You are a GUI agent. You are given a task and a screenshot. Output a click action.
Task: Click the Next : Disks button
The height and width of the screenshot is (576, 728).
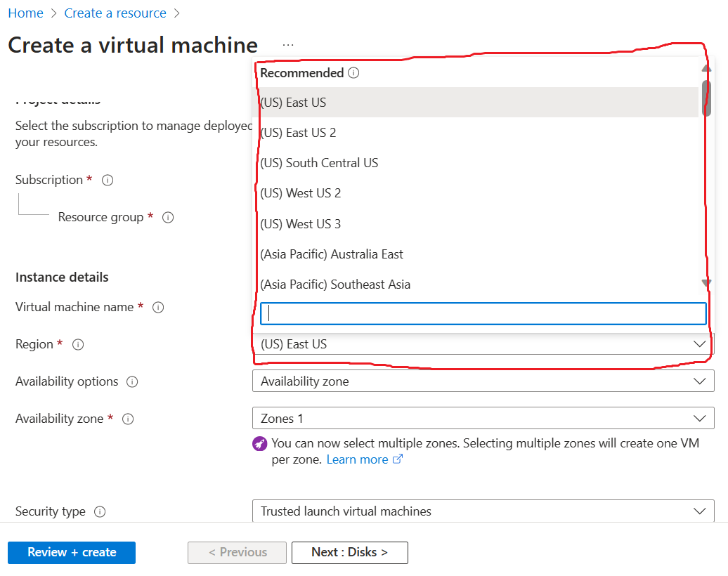349,552
